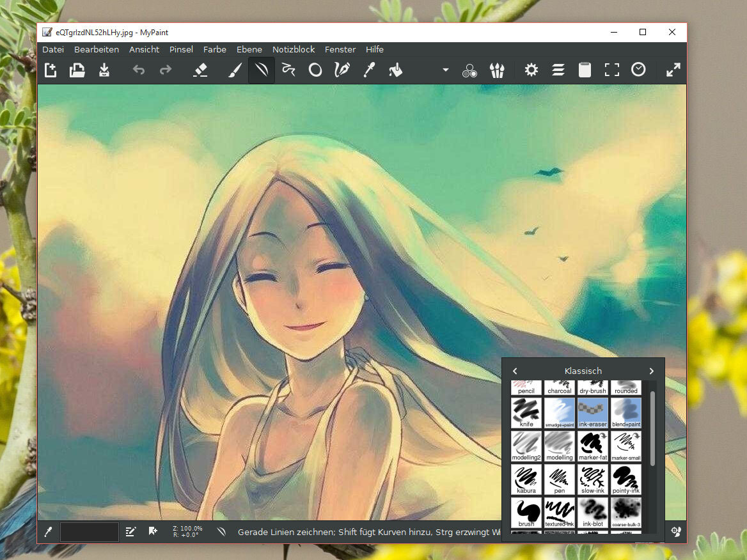The height and width of the screenshot is (560, 747).
Task: Select the ellipse drawing tool
Action: [315, 70]
